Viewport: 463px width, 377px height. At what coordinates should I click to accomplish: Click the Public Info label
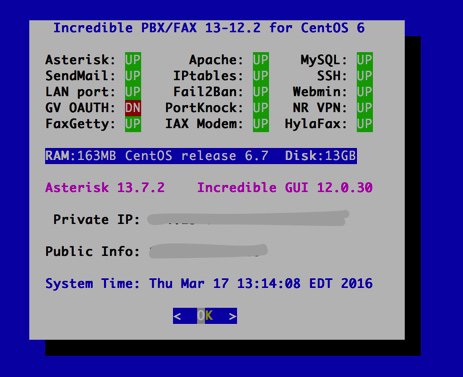coord(92,251)
